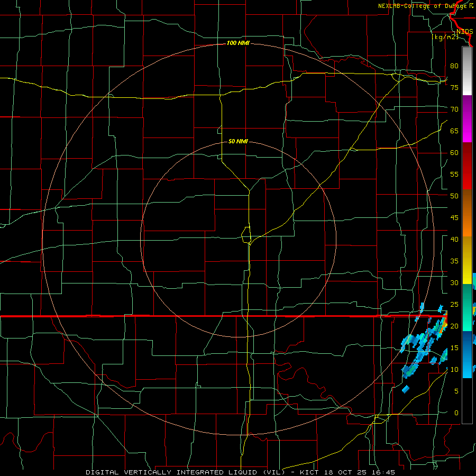This screenshot has height=476, width=476.
Task: Select the "55" value on the VIL scale
Action: tap(454, 175)
